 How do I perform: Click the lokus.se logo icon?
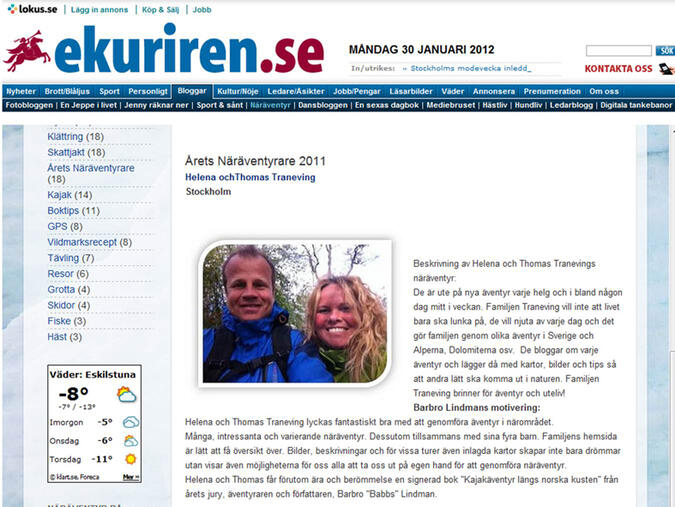[12, 9]
